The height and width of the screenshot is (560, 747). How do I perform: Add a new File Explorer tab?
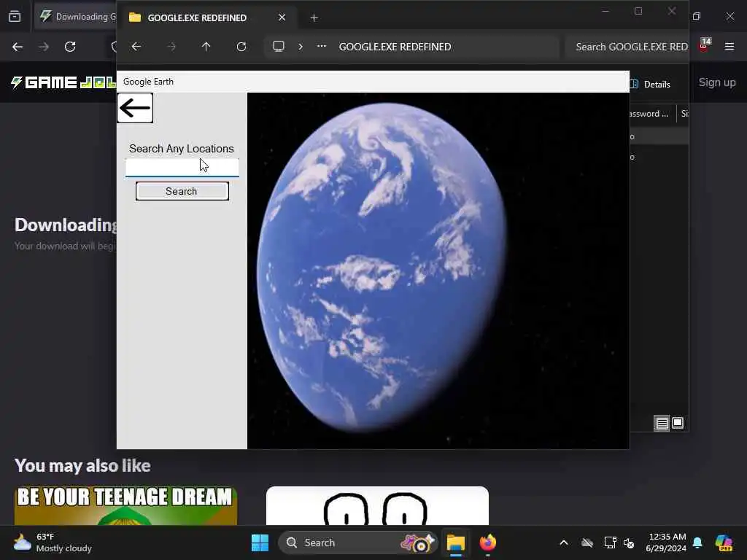(x=314, y=17)
